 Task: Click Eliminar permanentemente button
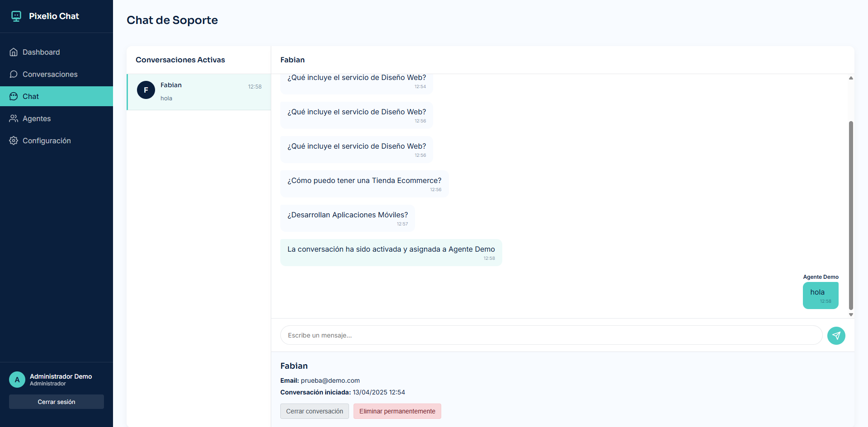tap(397, 411)
